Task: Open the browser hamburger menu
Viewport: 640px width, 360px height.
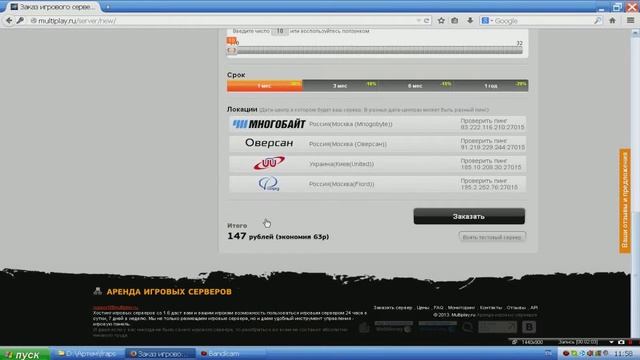Action: click(630, 20)
